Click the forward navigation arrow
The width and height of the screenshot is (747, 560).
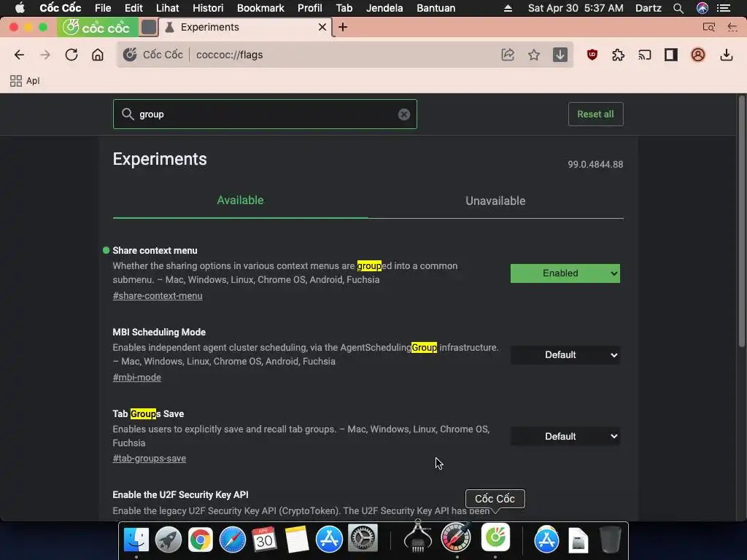45,55
